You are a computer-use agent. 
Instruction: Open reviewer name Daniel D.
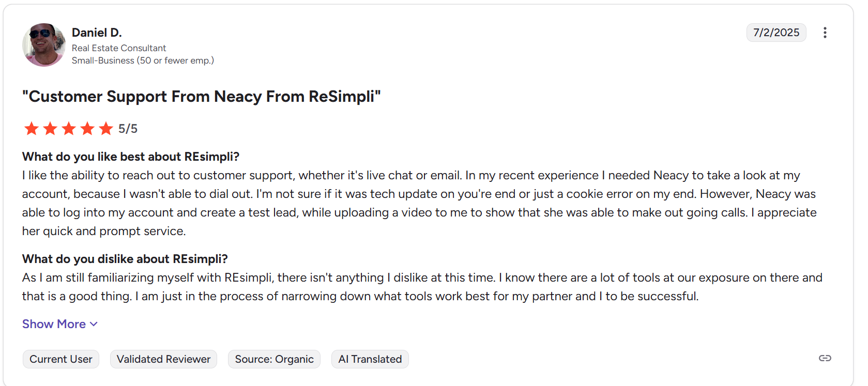97,33
